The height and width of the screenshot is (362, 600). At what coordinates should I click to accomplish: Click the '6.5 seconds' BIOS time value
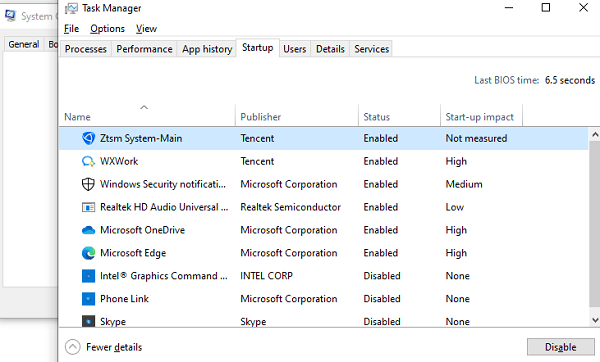click(x=570, y=80)
